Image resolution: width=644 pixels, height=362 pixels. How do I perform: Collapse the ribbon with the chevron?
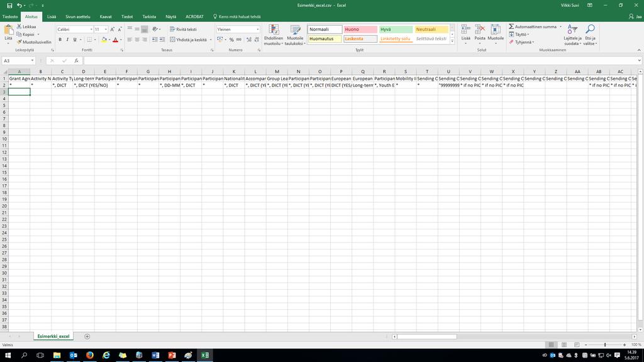click(x=639, y=50)
